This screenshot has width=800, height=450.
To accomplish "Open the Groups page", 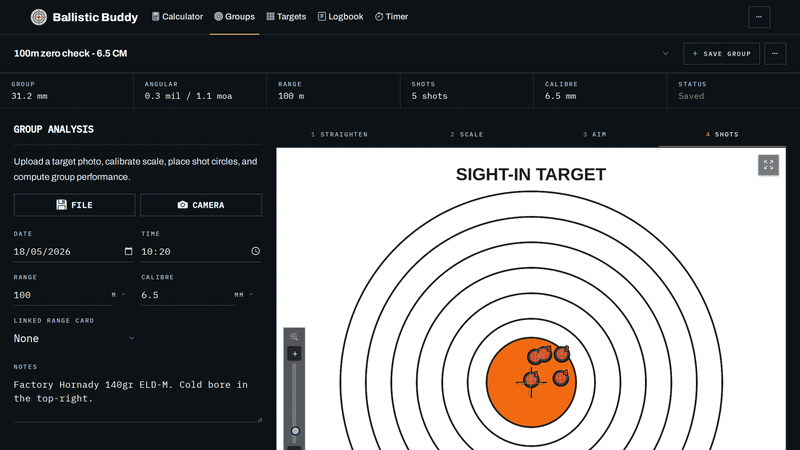I will coord(234,17).
